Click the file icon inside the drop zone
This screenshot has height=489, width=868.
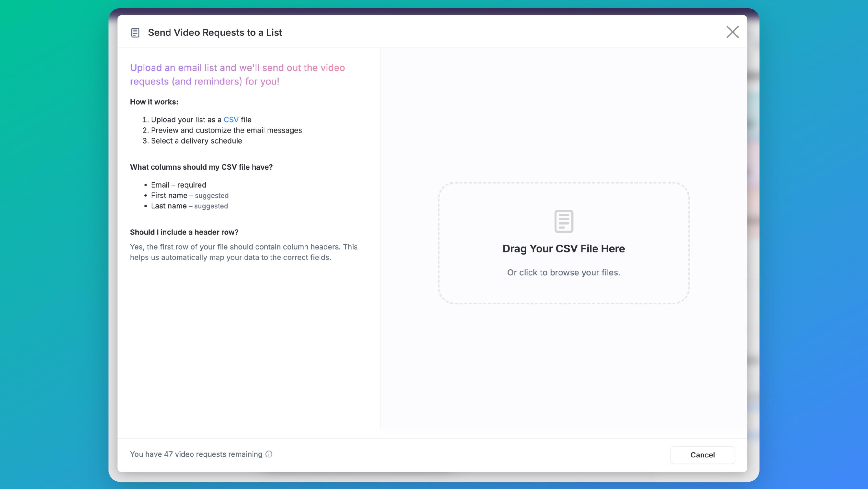click(x=564, y=221)
